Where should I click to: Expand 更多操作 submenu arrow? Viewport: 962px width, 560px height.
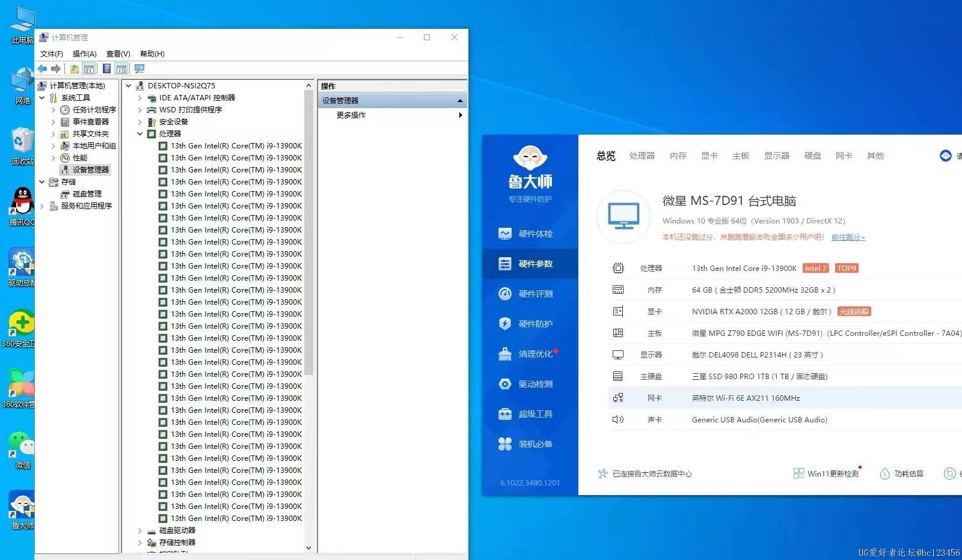(461, 115)
